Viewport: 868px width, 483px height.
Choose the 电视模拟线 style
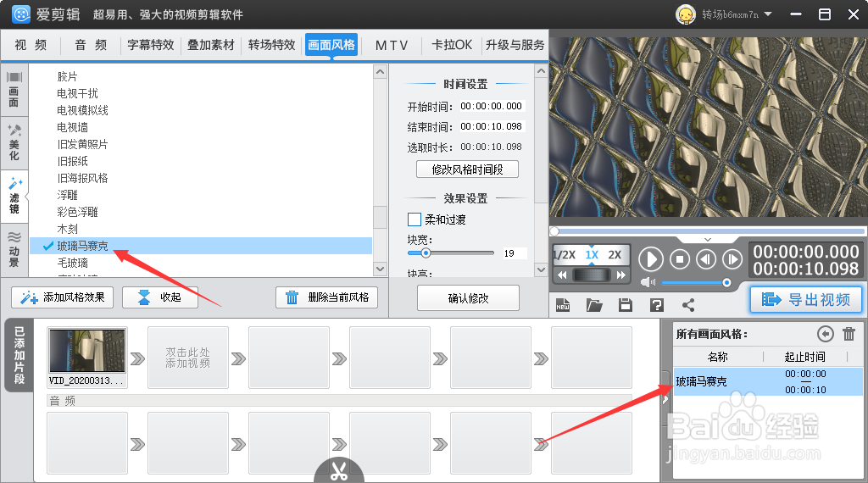click(82, 110)
